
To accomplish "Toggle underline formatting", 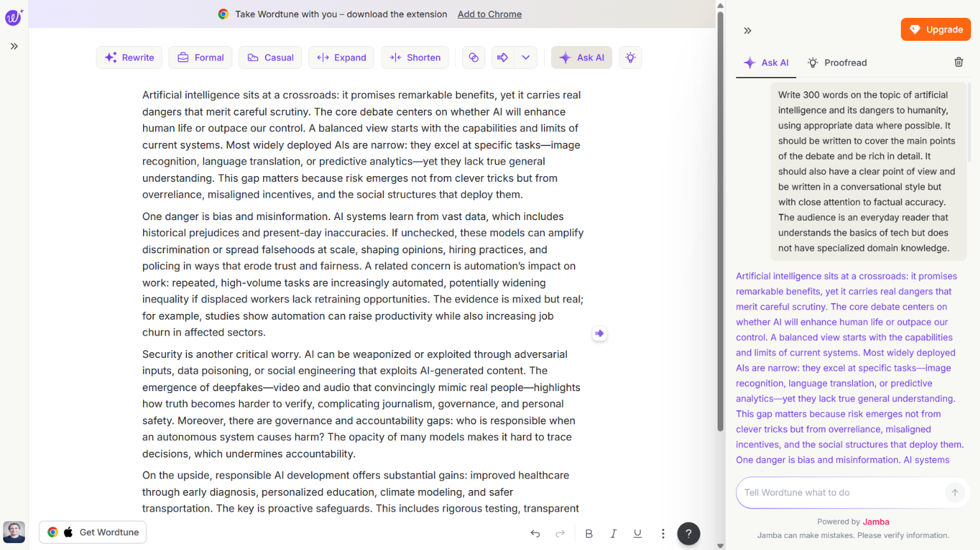I will pyautogui.click(x=637, y=533).
